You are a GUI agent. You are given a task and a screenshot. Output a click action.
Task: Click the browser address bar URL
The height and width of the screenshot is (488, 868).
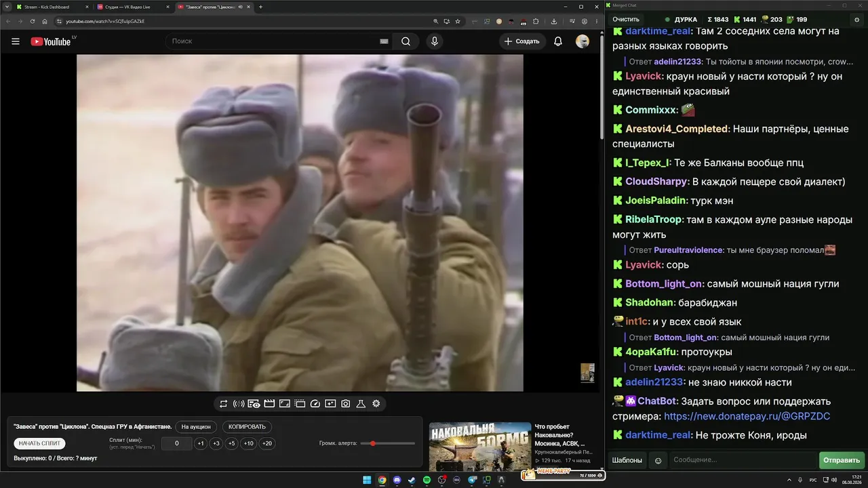[105, 21]
